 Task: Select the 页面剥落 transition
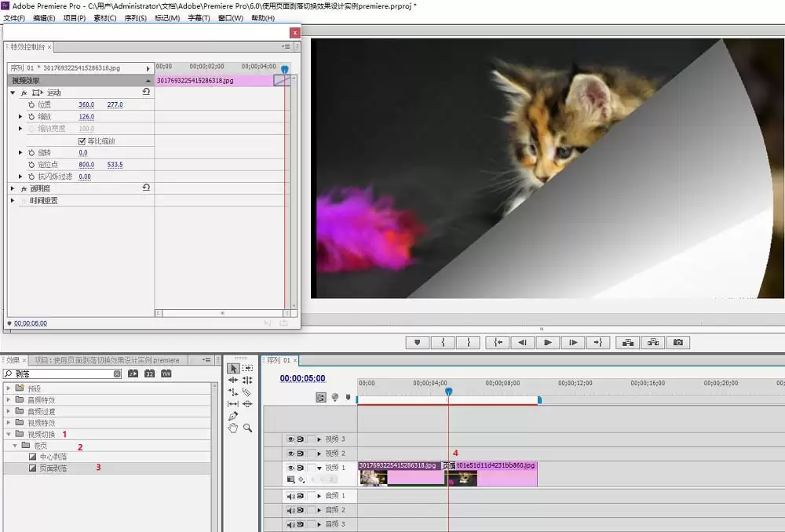coord(53,468)
